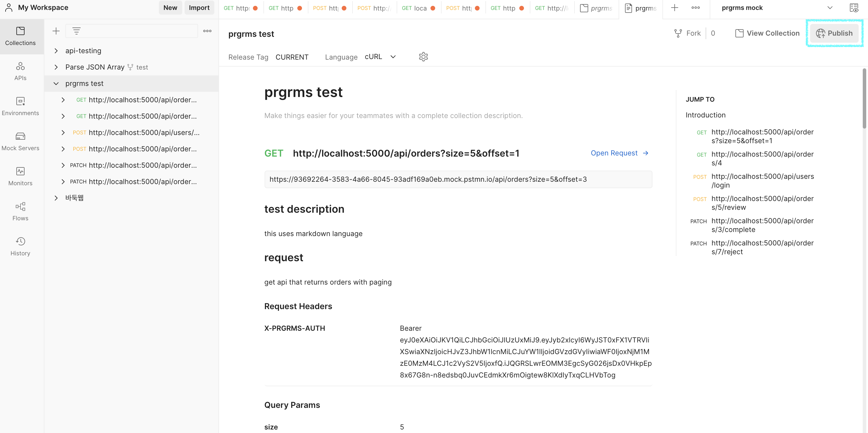Open the Flows sidebar panel
868x433 pixels.
point(20,212)
